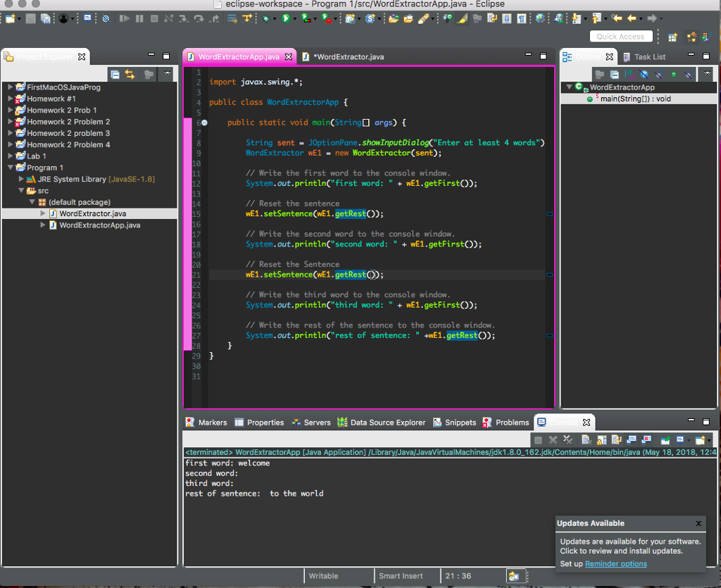
Task: Click the Open Perspective icon
Action: click(x=672, y=37)
